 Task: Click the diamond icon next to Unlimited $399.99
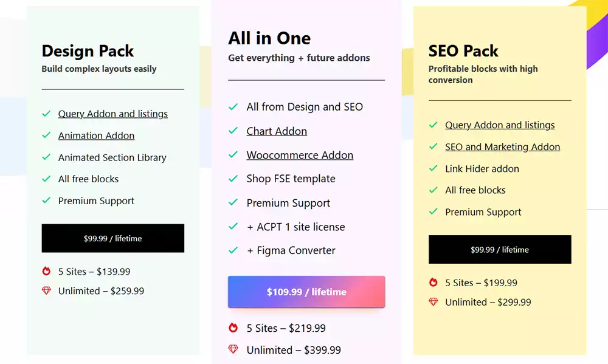(x=233, y=349)
